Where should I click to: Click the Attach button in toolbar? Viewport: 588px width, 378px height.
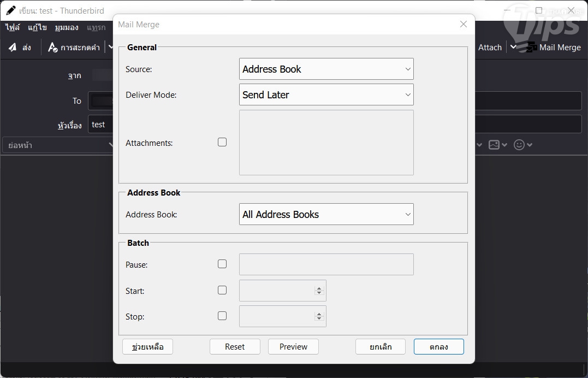490,48
